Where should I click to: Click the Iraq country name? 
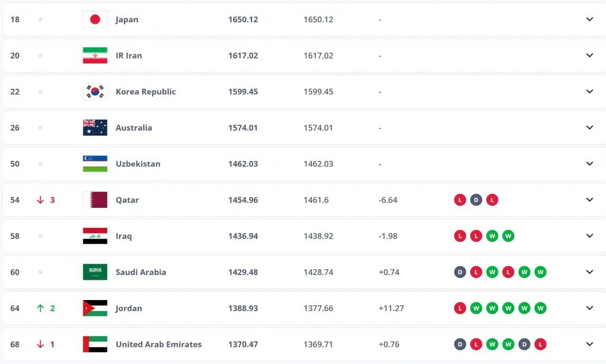coord(124,236)
